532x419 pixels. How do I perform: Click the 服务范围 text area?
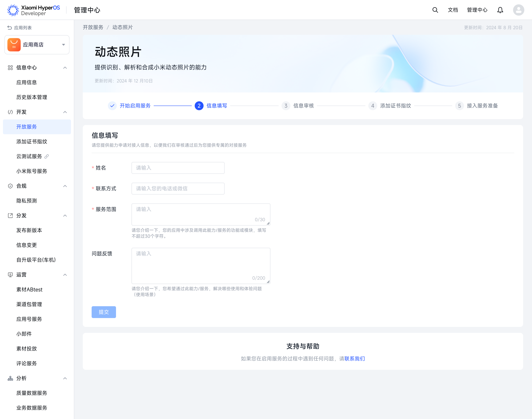point(201,214)
